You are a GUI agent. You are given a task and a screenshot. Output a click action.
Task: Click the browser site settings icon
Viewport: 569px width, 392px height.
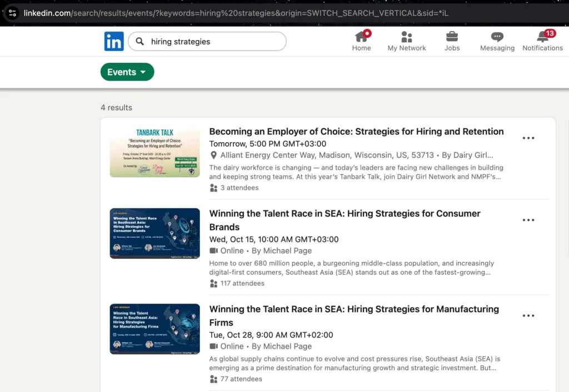[12, 13]
